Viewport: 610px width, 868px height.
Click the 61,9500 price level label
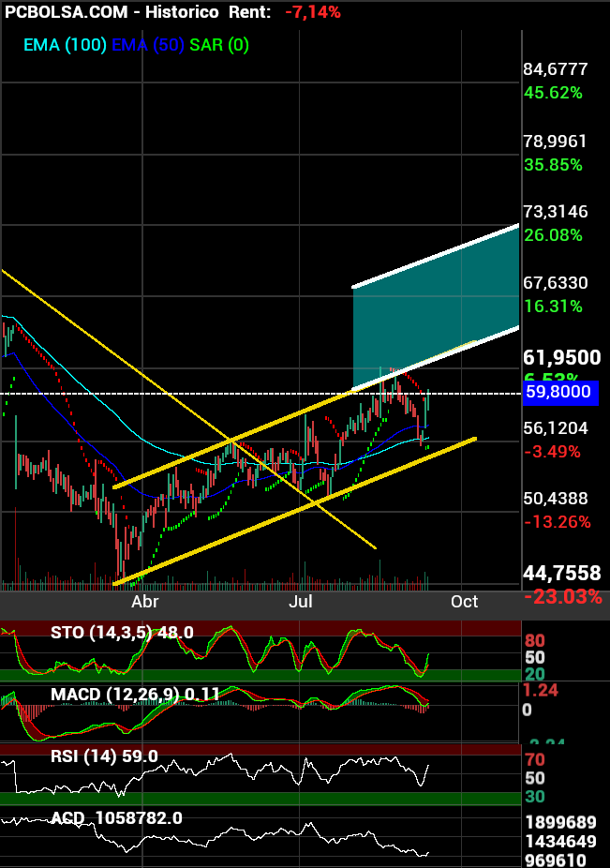[562, 358]
